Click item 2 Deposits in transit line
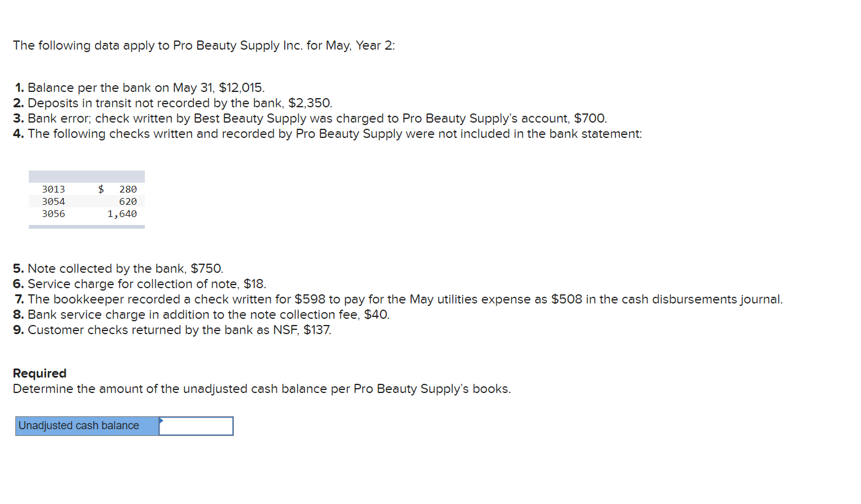The image size is (861, 504). (172, 103)
